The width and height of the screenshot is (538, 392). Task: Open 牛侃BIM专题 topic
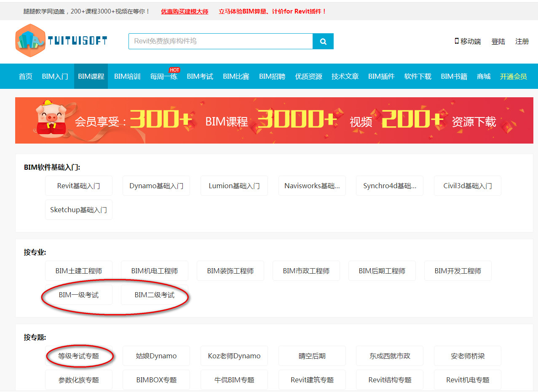[234, 380]
